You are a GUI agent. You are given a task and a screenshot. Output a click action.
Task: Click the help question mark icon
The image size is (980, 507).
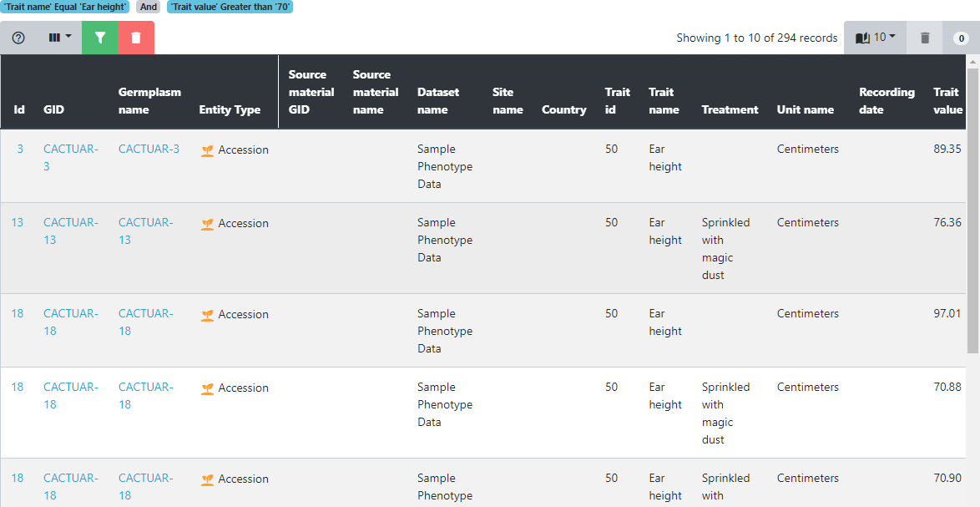click(x=18, y=38)
